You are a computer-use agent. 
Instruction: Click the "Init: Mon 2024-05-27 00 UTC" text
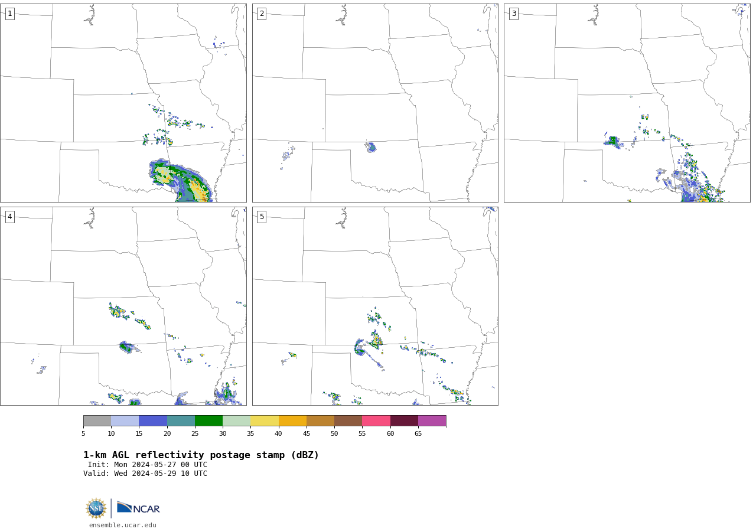(148, 465)
